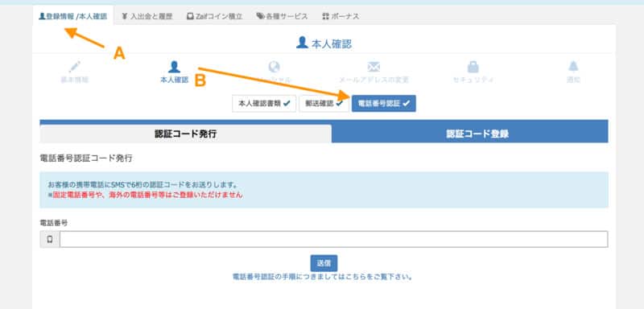Click the 送信 submit button

pos(324,263)
